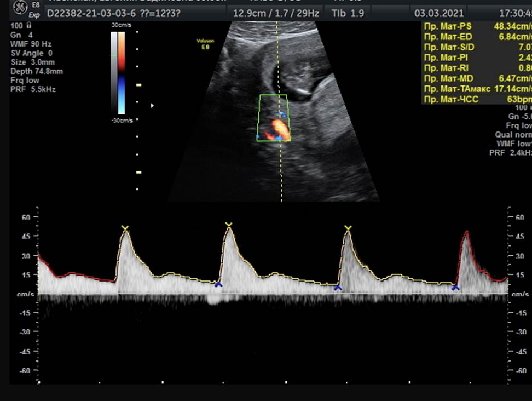Select the Пр. Мат-ЧСС heart rate row
The width and height of the screenshot is (532, 401).
coord(477,100)
